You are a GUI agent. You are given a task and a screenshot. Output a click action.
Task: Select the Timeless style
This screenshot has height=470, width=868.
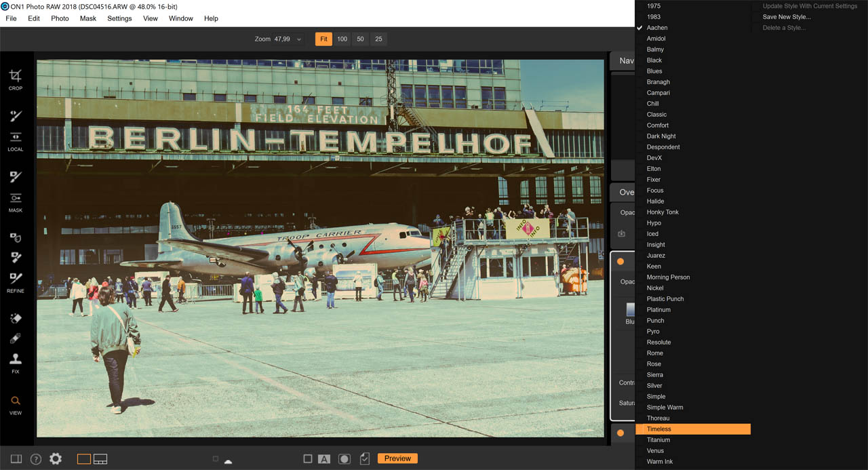[693, 429]
